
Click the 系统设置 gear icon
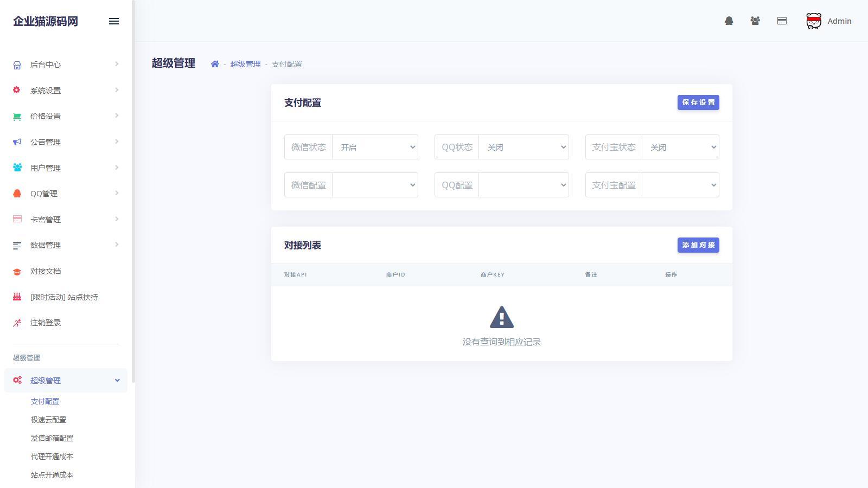(x=17, y=90)
